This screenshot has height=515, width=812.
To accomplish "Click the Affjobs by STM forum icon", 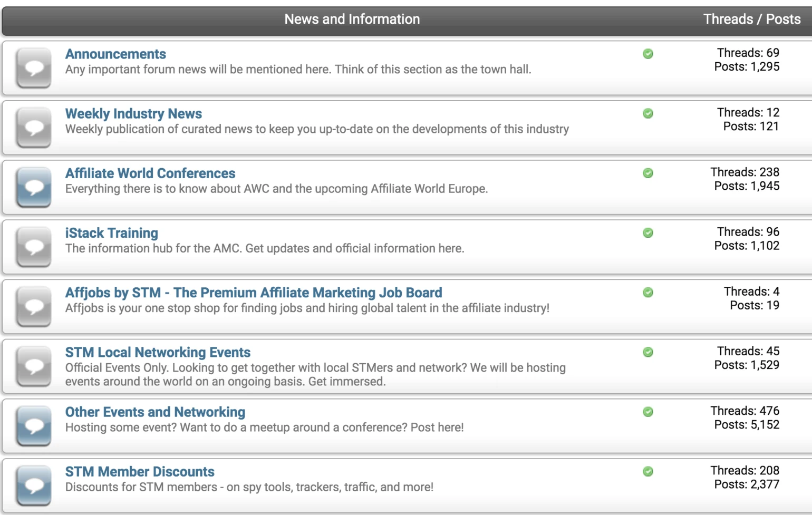I will pos(34,306).
